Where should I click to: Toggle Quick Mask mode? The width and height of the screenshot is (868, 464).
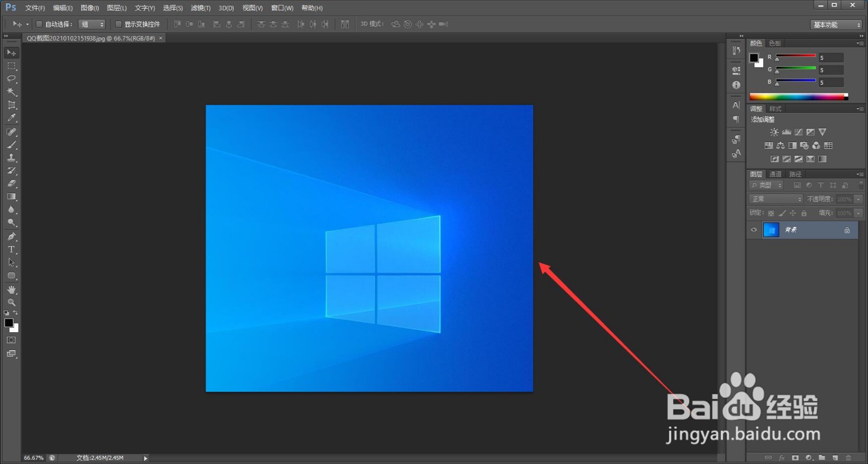(x=11, y=340)
